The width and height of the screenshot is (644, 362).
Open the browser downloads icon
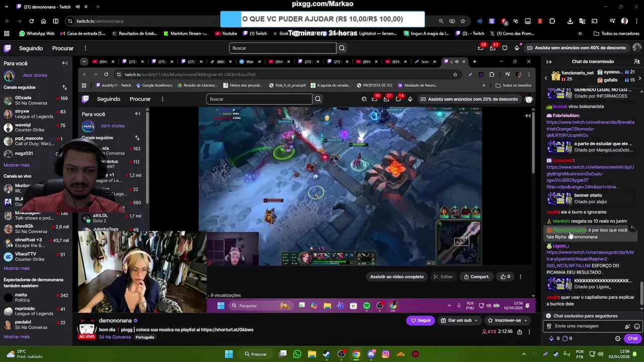coord(570,21)
